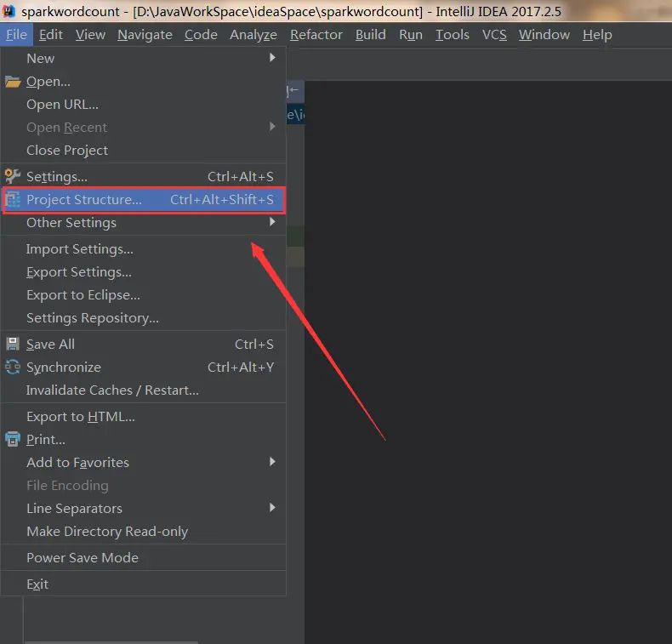Choose Other Settings entry
The image size is (672, 644).
[x=143, y=223]
